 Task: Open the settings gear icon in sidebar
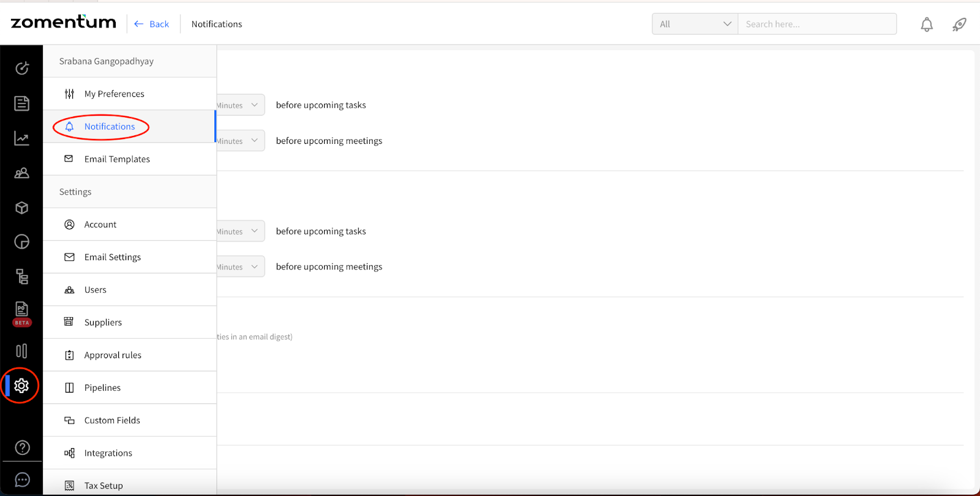pos(21,385)
